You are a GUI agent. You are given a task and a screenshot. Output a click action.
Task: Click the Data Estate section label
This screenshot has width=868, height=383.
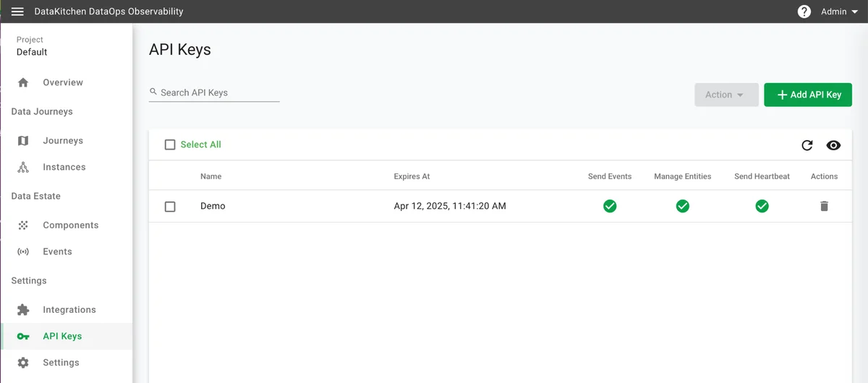36,197
